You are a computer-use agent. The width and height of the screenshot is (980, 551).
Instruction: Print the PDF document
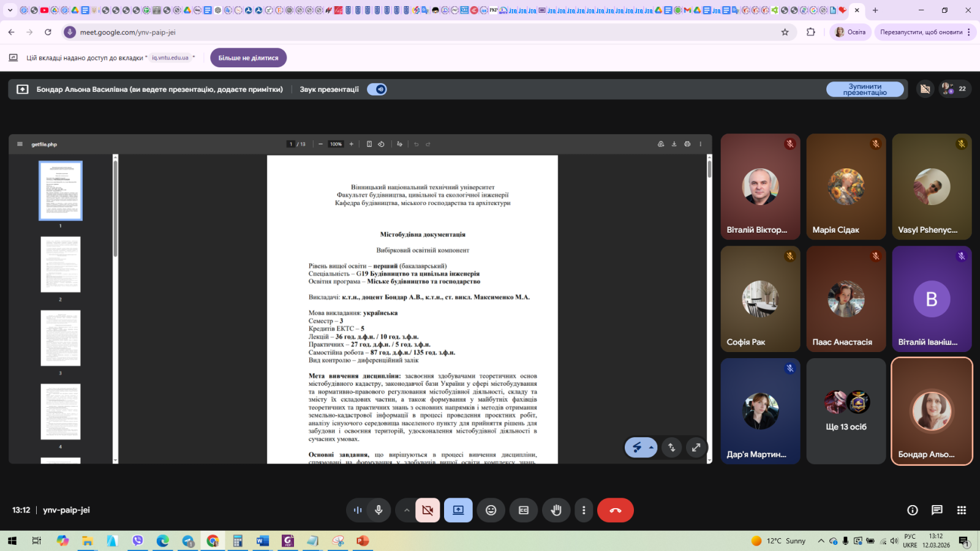tap(687, 144)
